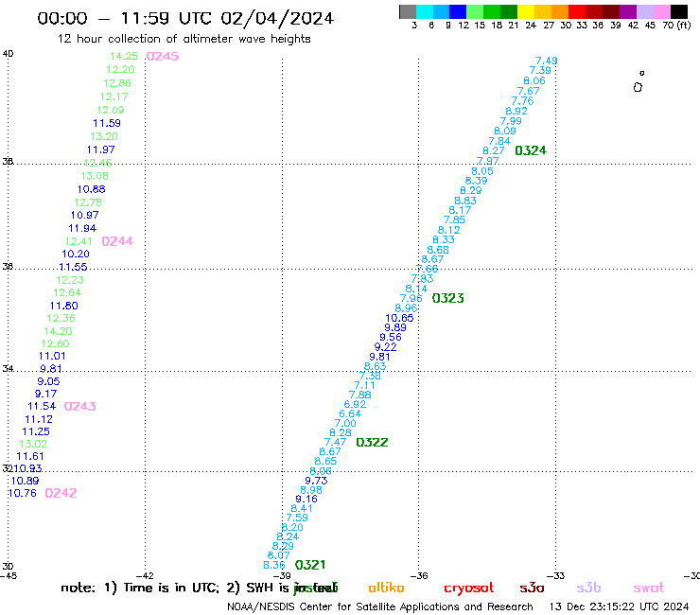Click the value 7.47 beside 0322

[x=335, y=443]
